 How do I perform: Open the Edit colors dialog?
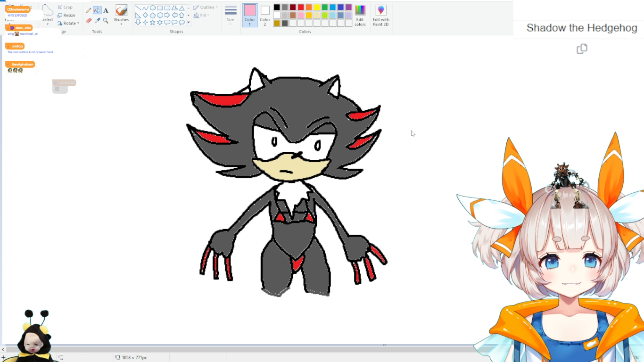360,15
